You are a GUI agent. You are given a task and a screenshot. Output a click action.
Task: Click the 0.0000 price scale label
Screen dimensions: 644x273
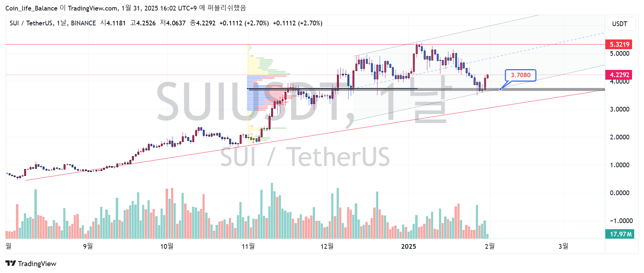click(x=619, y=193)
